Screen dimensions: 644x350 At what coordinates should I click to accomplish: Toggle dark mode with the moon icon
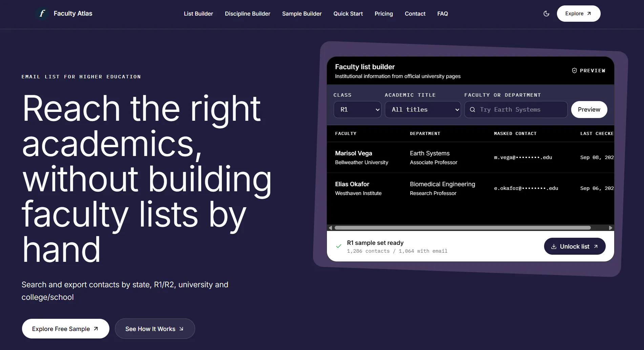click(546, 14)
